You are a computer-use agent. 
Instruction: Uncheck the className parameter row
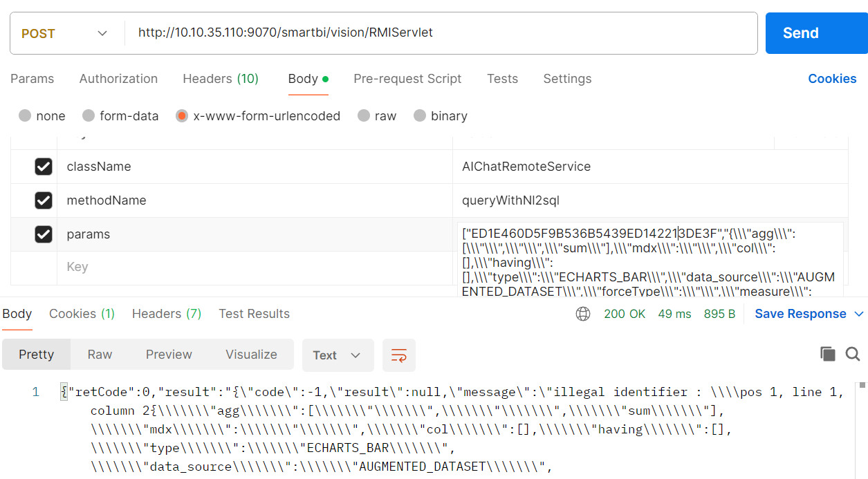[x=43, y=167]
